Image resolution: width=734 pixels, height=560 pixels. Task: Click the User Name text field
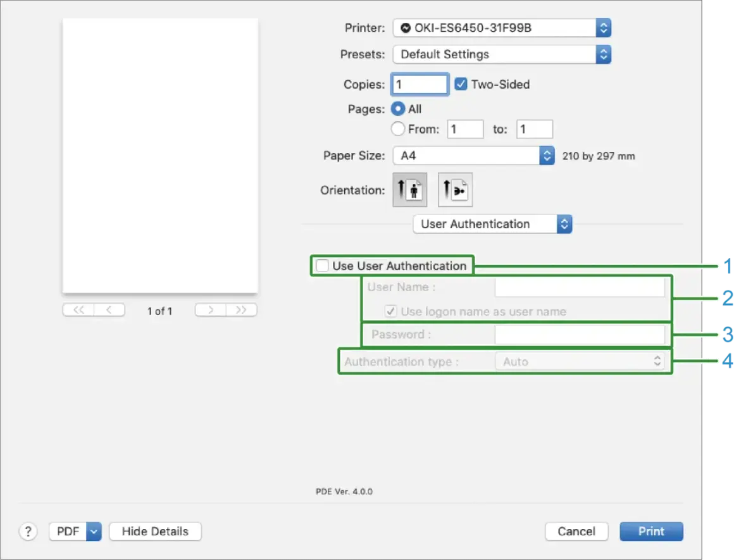[580, 287]
